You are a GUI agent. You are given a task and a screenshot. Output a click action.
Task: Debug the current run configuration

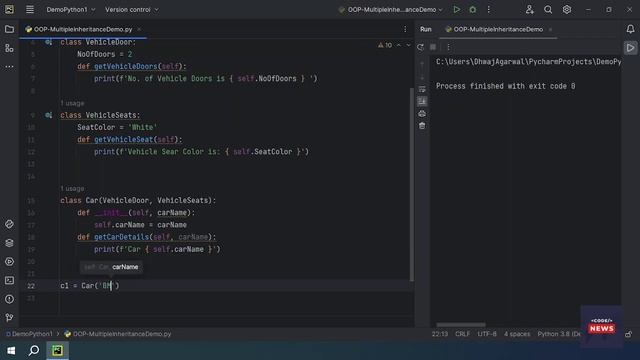[x=473, y=9]
